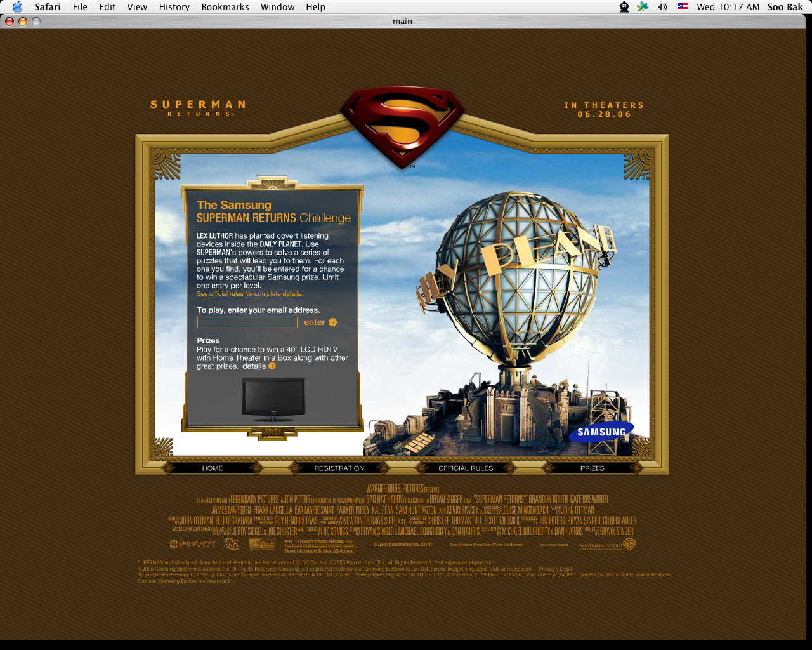The width and height of the screenshot is (812, 650).
Task: Click the hooded figure menu bar icon
Action: [624, 7]
